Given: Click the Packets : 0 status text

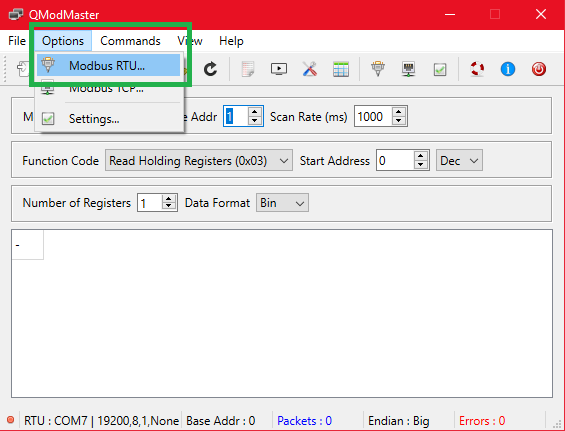Looking at the screenshot, I should click(304, 421).
